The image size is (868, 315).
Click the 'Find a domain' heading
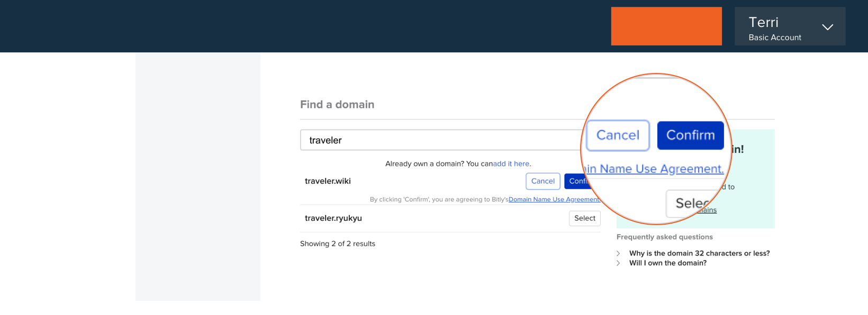pos(337,105)
